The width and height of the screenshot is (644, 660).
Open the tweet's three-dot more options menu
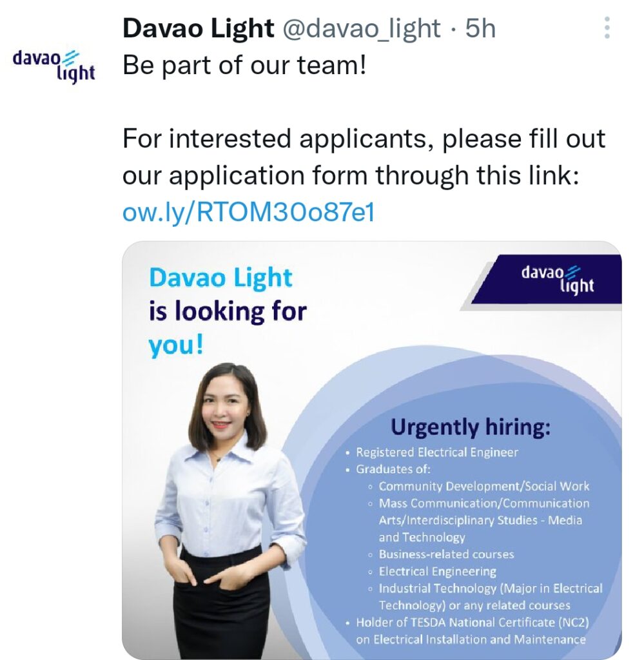[x=607, y=28]
